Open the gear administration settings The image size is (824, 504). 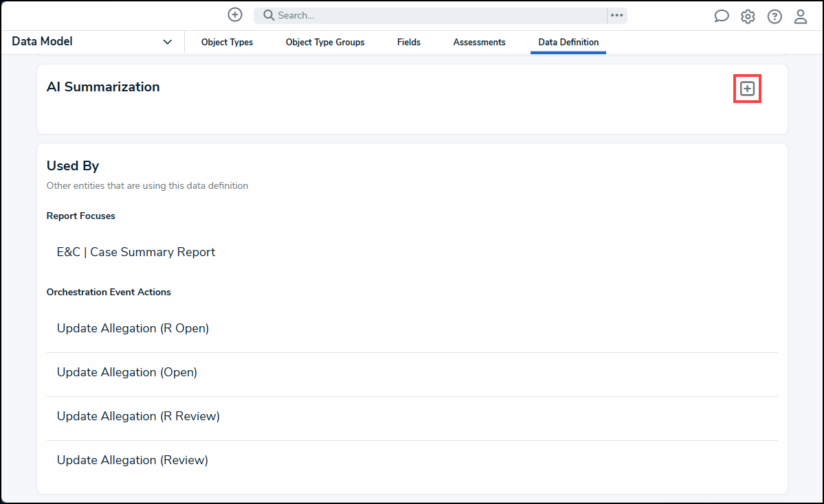pos(748,16)
